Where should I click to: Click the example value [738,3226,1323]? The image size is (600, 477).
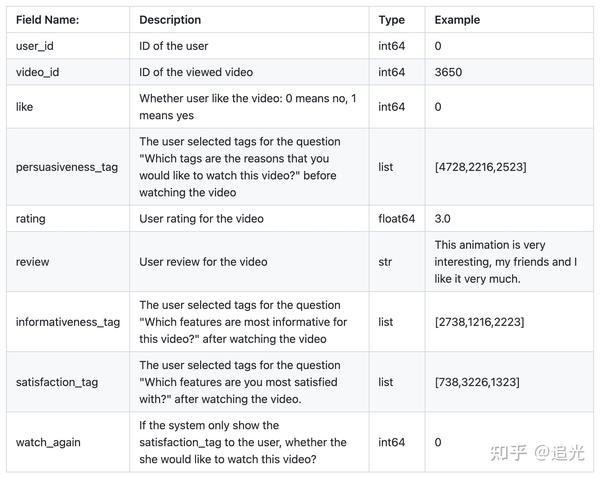(477, 382)
